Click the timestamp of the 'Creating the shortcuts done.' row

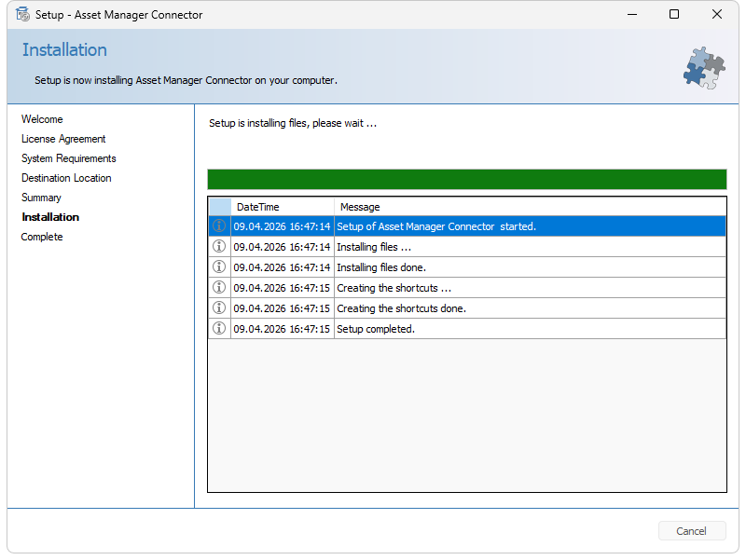point(282,308)
